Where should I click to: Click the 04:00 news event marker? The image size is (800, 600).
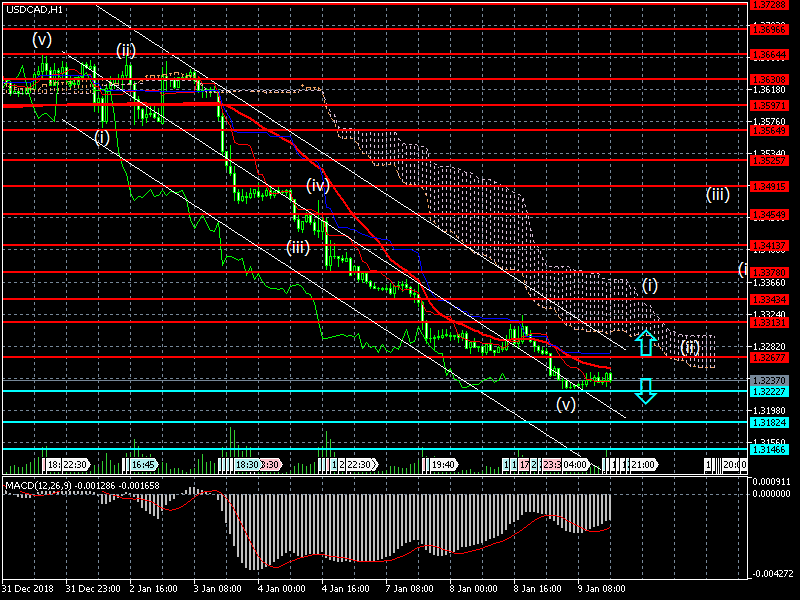(575, 465)
